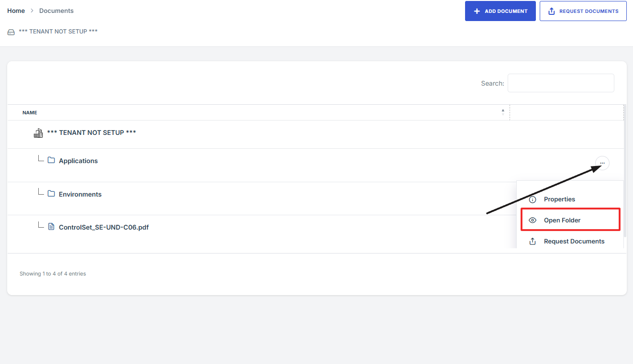Click the Request Documents header button
The width and height of the screenshot is (633, 364).
[583, 11]
